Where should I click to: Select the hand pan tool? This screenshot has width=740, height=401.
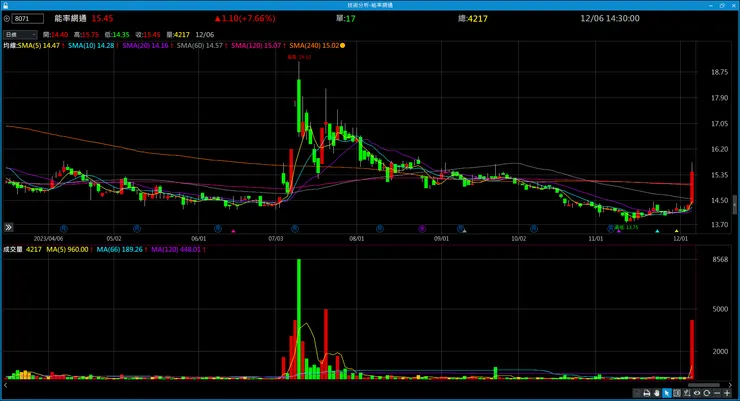click(x=656, y=393)
